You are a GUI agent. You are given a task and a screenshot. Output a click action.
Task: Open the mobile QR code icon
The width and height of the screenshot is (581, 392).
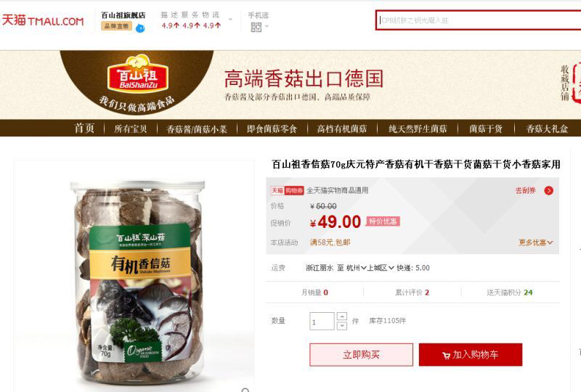coord(256,27)
